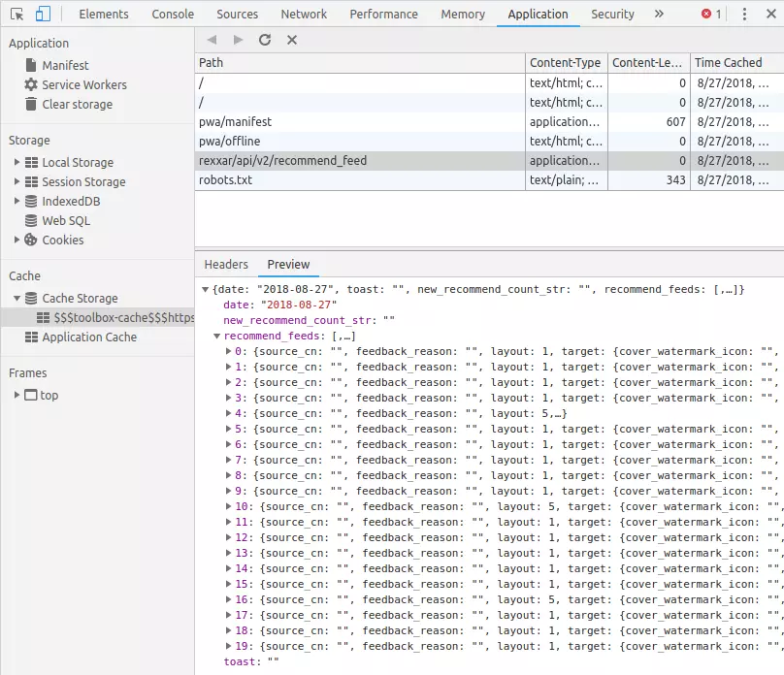Viewport: 784px width, 675px height.
Task: Expand Session Storage tree arrow
Action: pos(16,181)
